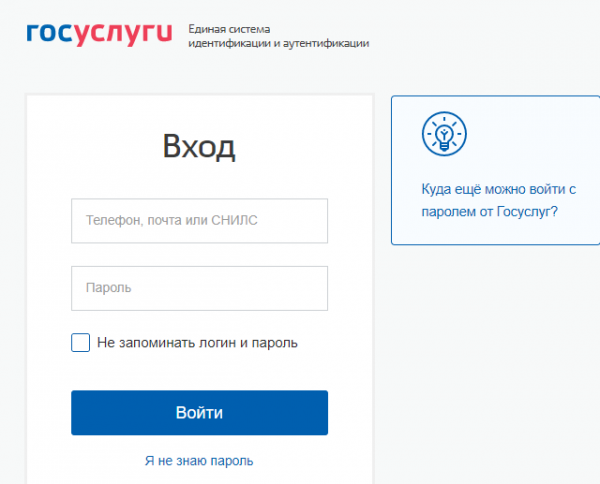Click the Не запоминать логин и пароль label
Image resolution: width=600 pixels, height=484 pixels.
coord(197,343)
